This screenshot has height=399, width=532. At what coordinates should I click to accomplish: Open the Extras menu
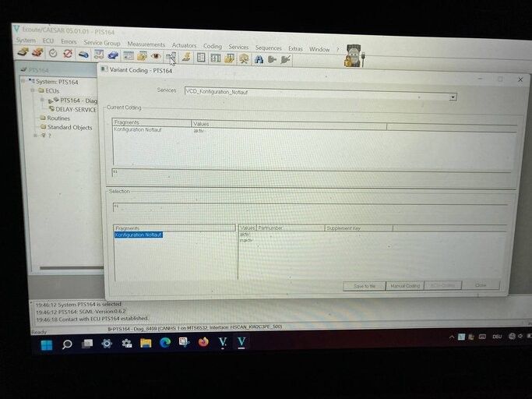click(295, 48)
